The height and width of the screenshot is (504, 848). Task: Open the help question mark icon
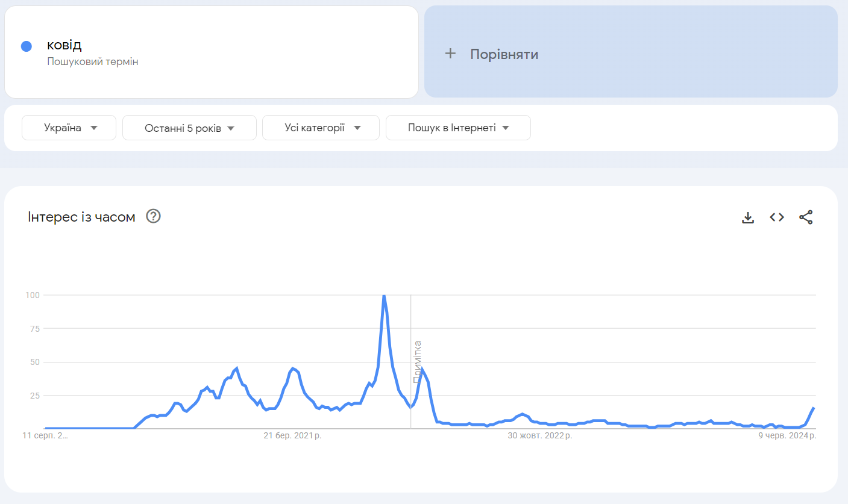[154, 216]
